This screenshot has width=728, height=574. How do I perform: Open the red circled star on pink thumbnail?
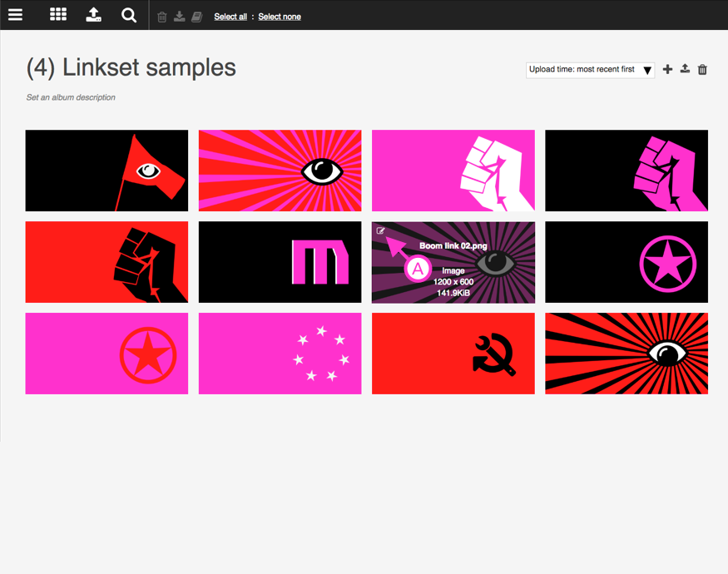[106, 354]
